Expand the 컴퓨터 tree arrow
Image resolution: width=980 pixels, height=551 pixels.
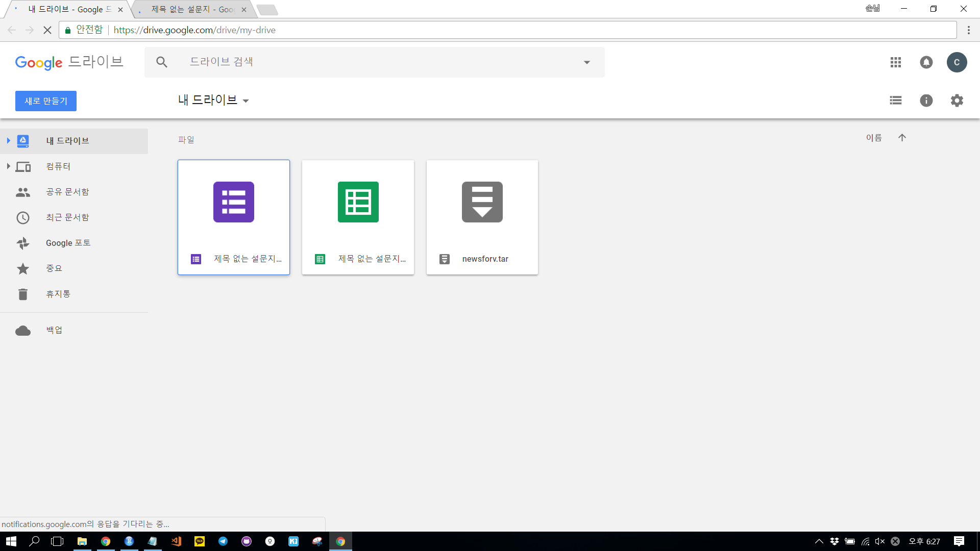click(8, 166)
